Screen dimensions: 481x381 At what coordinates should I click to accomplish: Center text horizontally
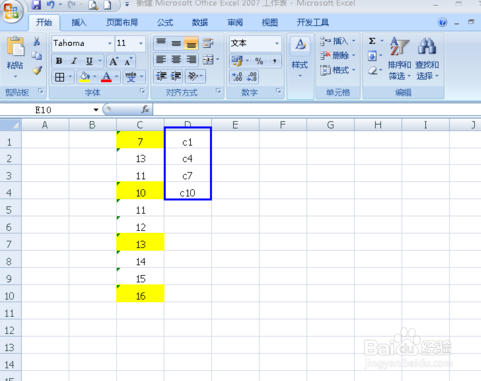pos(176,60)
